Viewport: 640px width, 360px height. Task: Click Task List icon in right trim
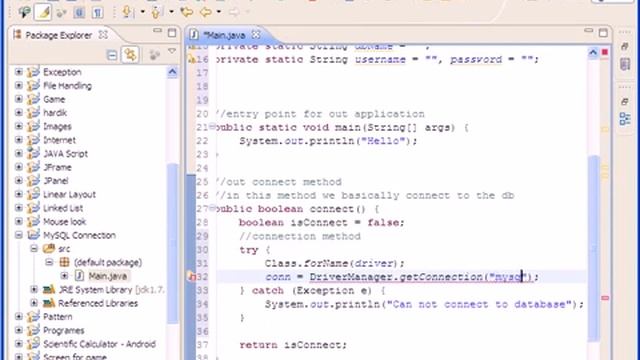(x=625, y=64)
